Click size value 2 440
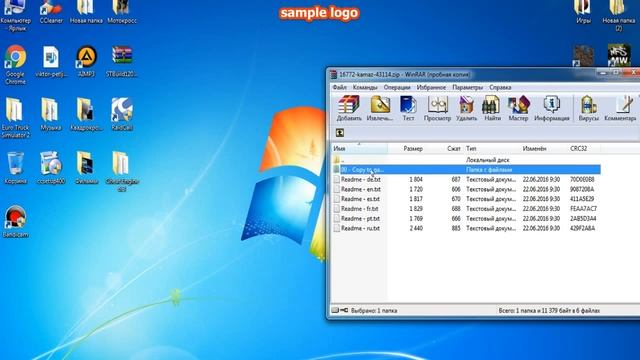The height and width of the screenshot is (360, 640). click(416, 228)
